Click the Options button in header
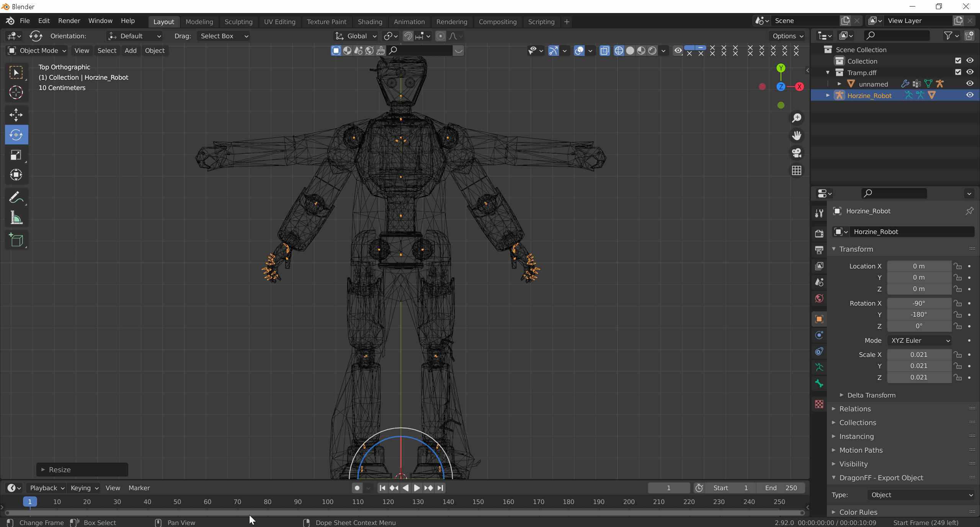 (x=787, y=36)
